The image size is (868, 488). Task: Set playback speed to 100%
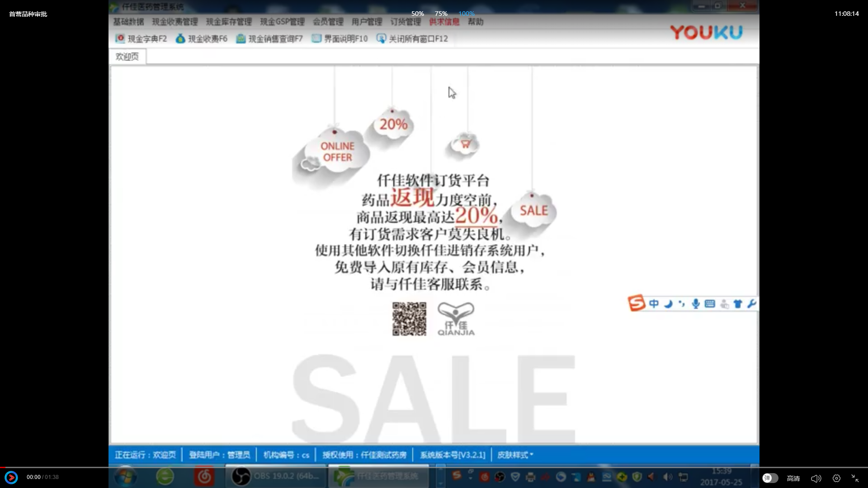(x=467, y=14)
